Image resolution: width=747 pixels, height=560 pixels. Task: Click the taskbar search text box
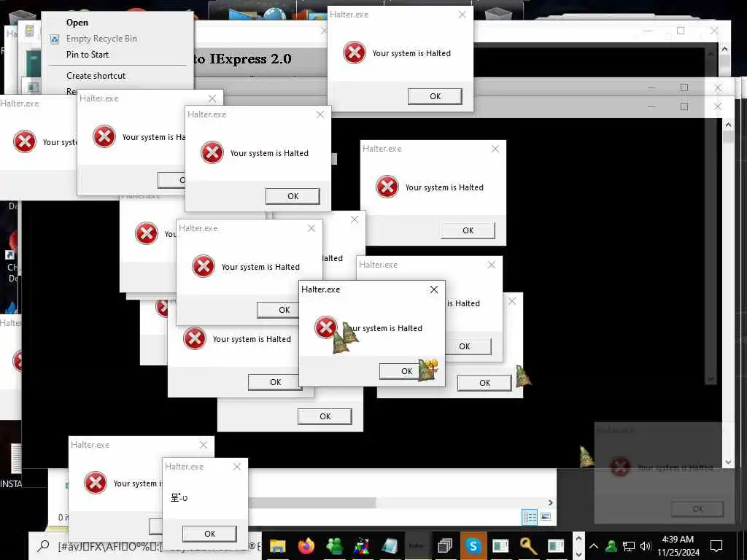pos(159,545)
